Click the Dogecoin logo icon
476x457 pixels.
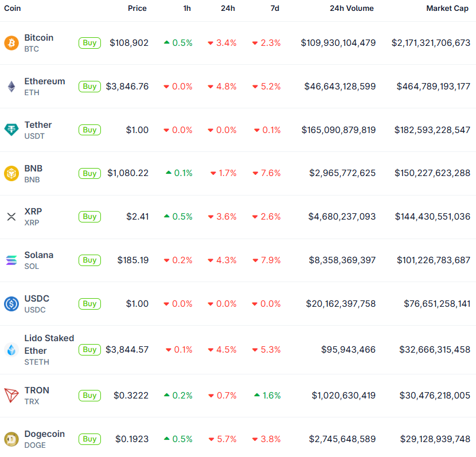[x=11, y=439]
